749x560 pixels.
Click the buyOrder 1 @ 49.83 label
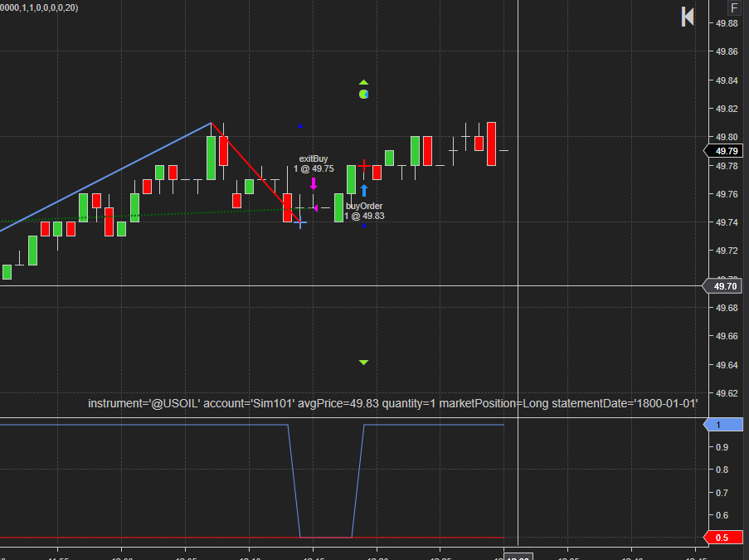[x=364, y=211]
